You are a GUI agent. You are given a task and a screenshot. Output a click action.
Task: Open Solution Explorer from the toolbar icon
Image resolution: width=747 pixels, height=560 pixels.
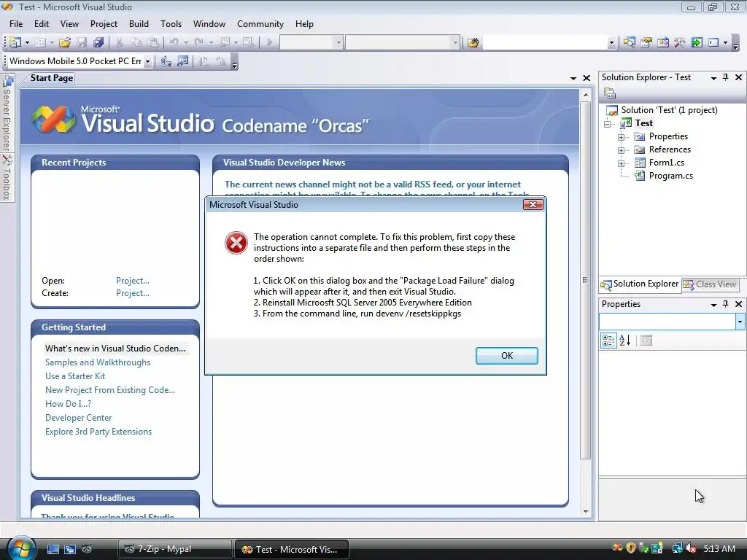point(629,42)
